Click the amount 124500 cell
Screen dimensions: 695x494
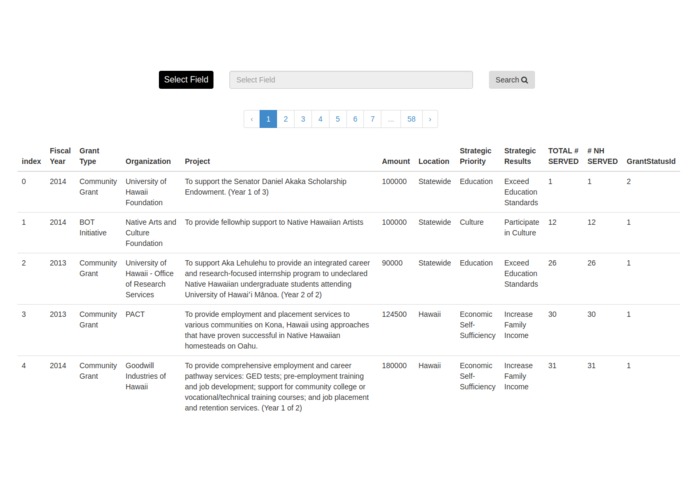394,314
